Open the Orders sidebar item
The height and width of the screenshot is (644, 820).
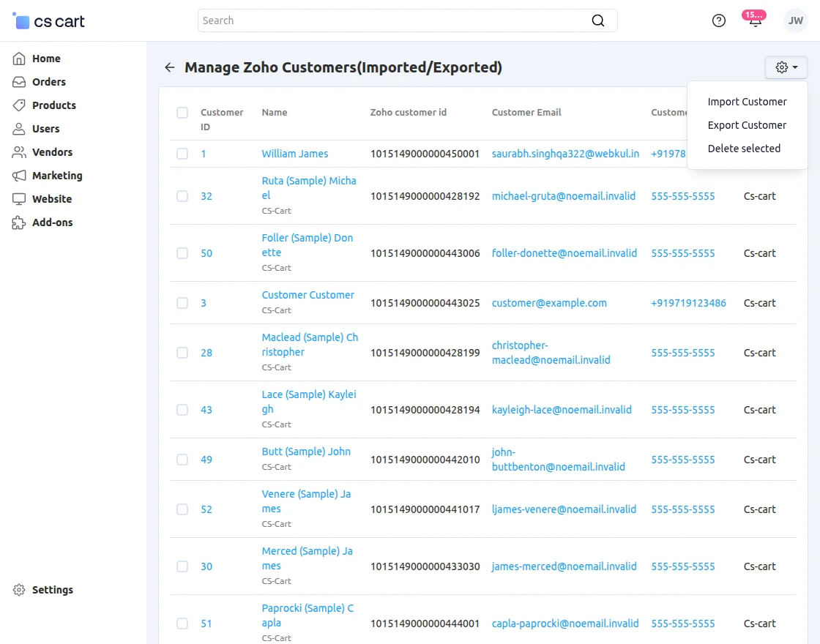pyautogui.click(x=48, y=82)
